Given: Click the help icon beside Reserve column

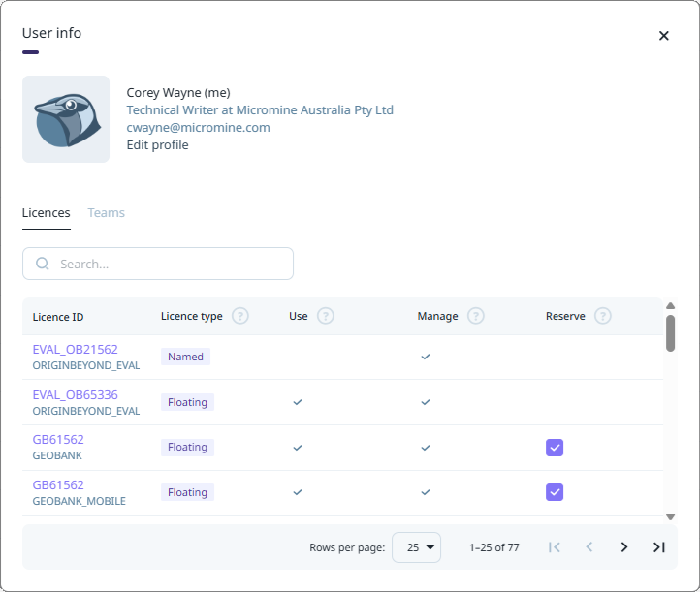Looking at the screenshot, I should point(603,316).
